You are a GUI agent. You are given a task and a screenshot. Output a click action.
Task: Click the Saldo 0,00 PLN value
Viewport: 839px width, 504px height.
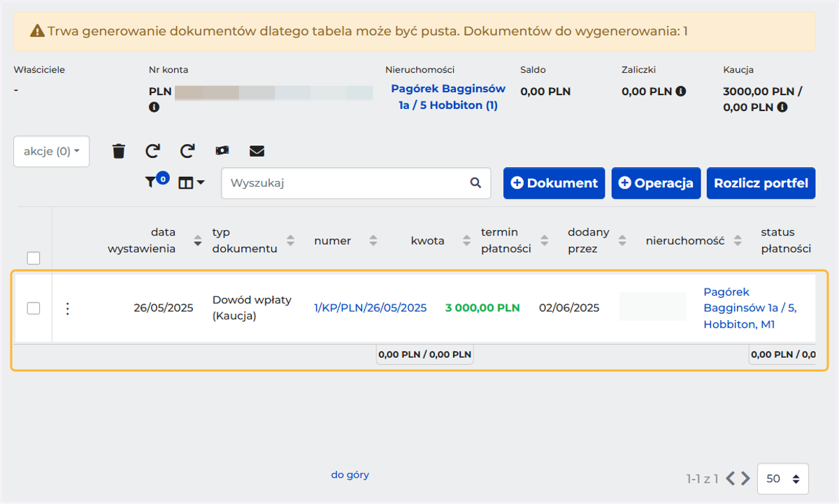tap(545, 92)
